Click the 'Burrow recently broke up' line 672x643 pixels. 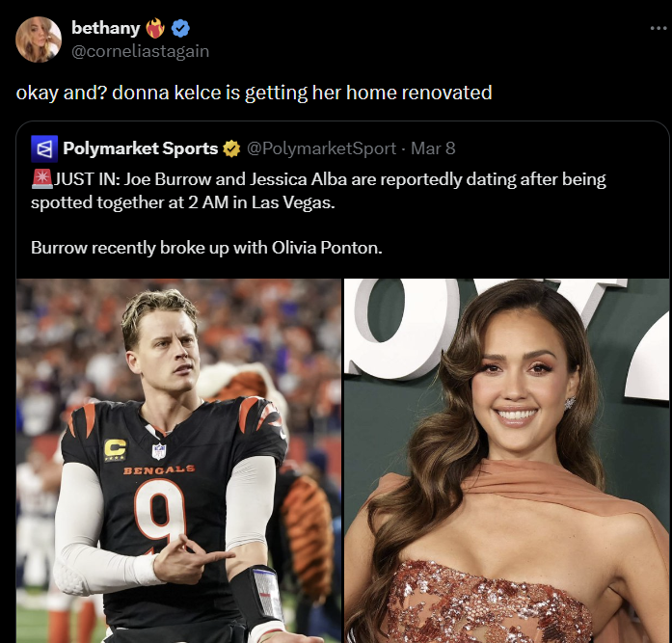[x=206, y=248]
